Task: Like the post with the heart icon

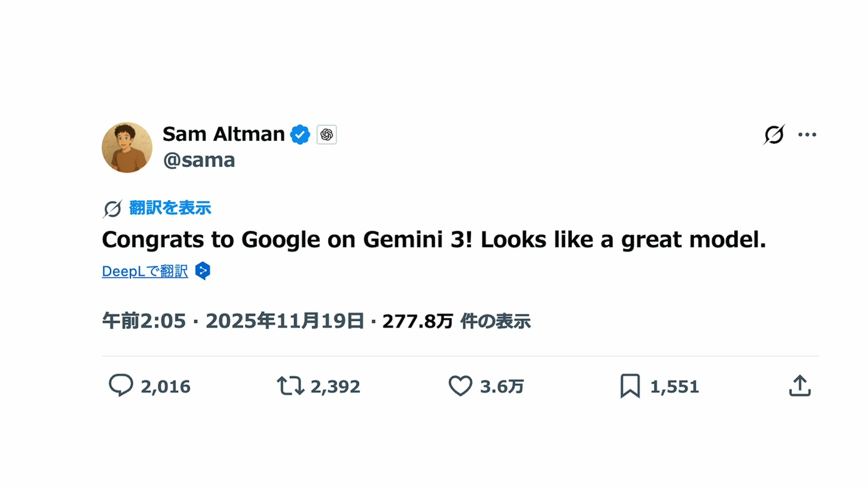Action: point(460,386)
